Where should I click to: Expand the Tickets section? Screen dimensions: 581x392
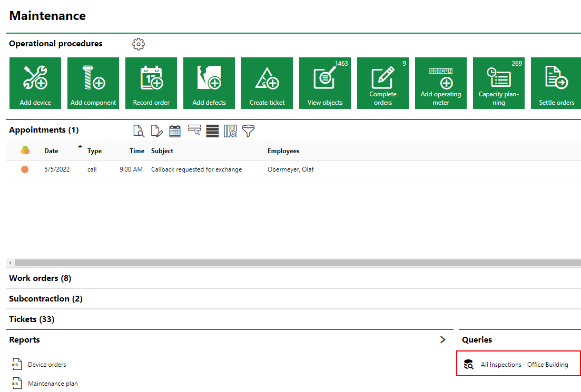32,319
